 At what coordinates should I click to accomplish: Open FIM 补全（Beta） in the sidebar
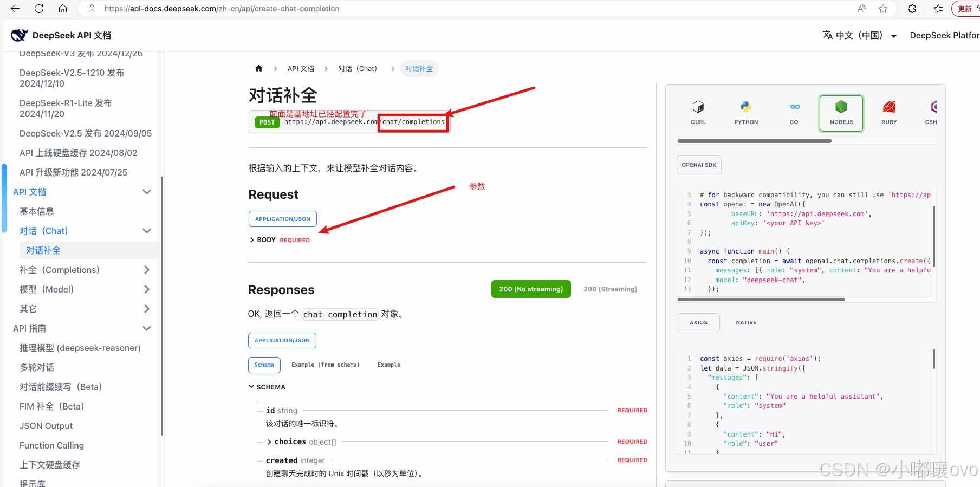pos(52,406)
